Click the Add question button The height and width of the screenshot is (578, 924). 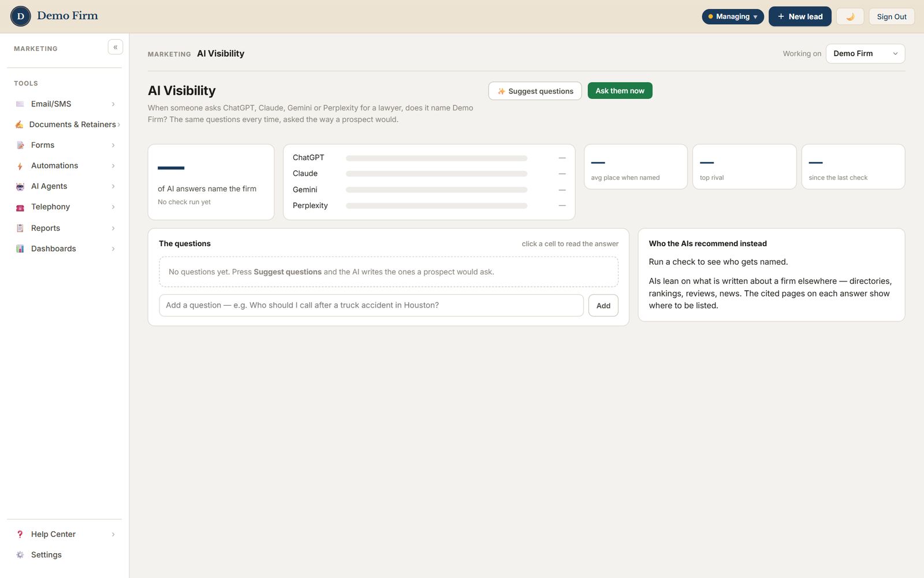click(x=603, y=306)
